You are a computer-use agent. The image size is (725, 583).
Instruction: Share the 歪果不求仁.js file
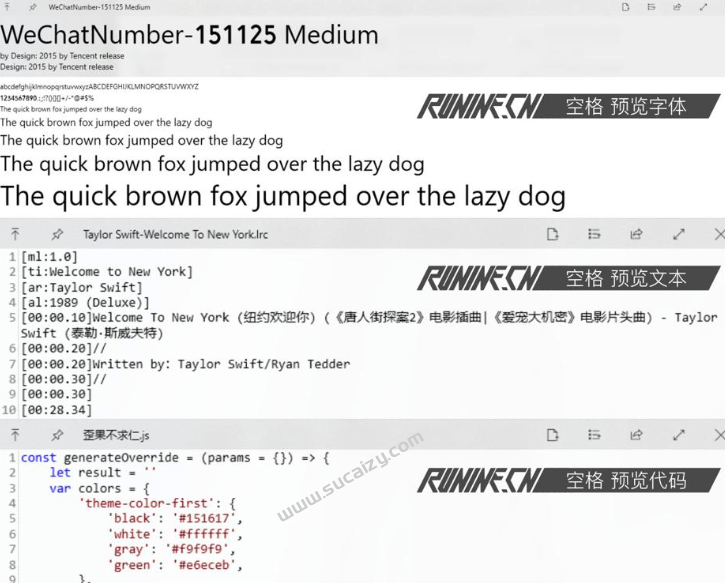[x=636, y=435]
